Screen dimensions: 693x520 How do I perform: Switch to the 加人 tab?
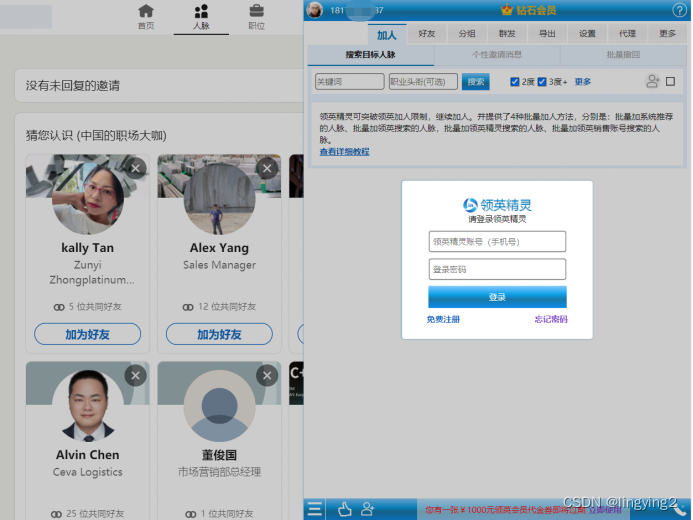pos(387,34)
